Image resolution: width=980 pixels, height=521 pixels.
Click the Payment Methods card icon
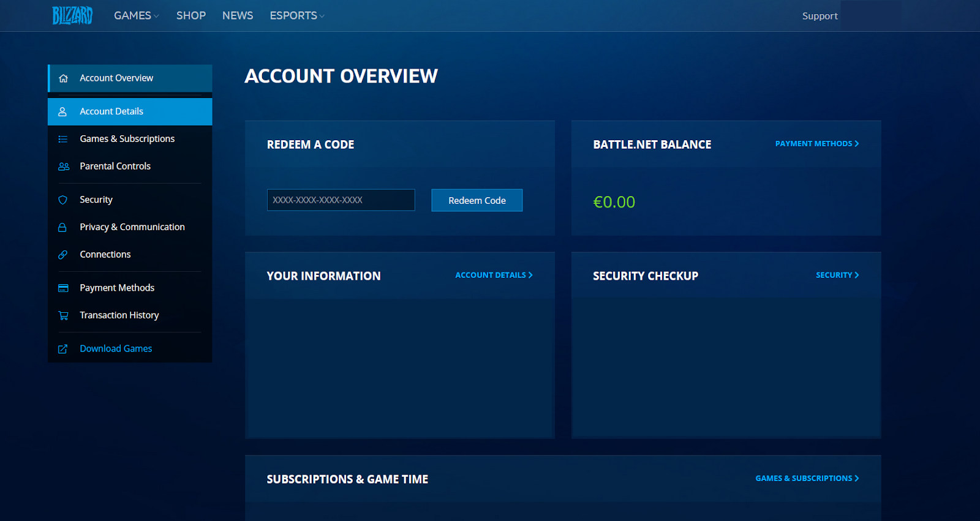63,288
